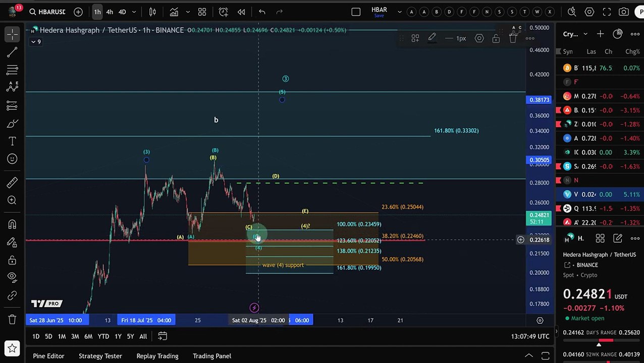Redo chart action
Screen dimensions: 644x363
tap(279, 12)
